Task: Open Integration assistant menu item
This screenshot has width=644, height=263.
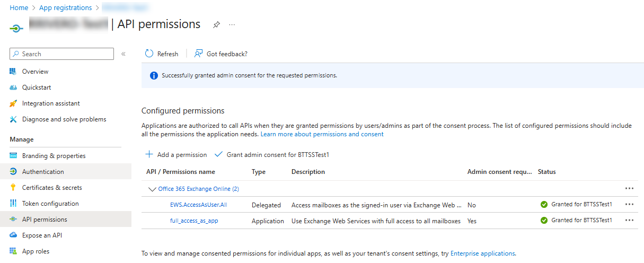Action: (x=51, y=103)
